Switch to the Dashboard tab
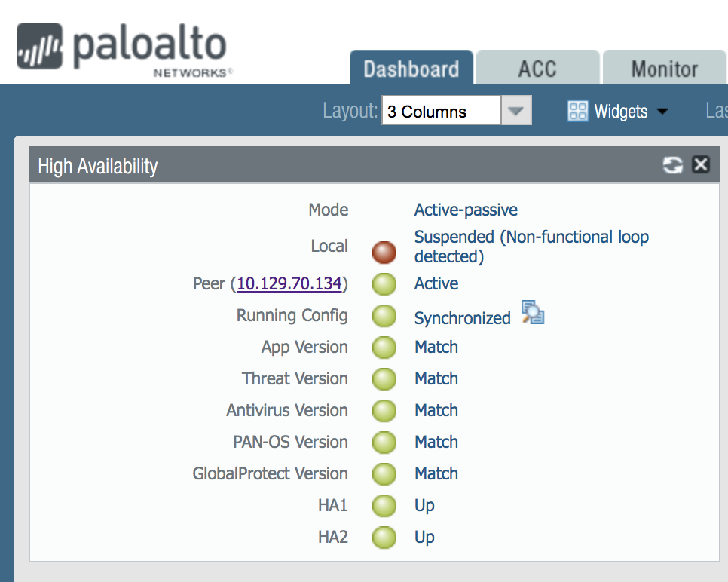The height and width of the screenshot is (582, 728). point(411,69)
